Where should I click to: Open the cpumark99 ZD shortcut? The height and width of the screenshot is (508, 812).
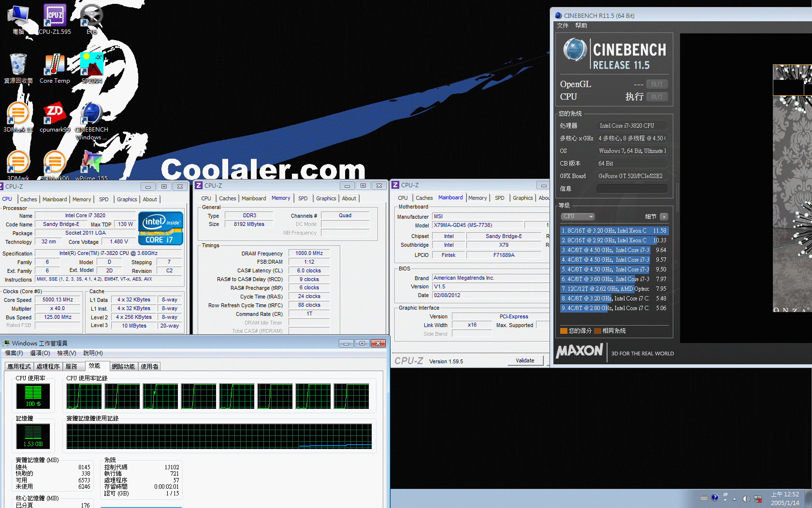[55, 118]
